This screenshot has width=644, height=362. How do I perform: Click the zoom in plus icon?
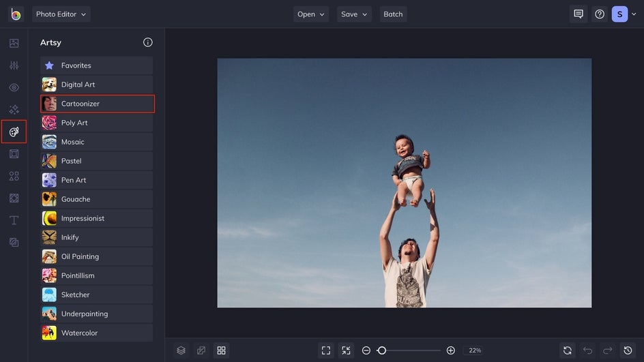(451, 350)
